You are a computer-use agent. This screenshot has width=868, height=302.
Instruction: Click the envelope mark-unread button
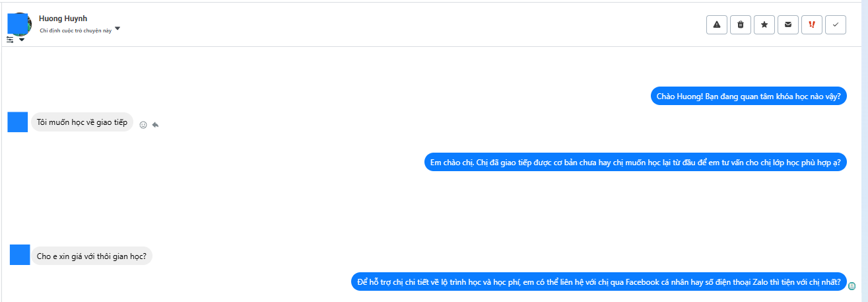point(788,24)
